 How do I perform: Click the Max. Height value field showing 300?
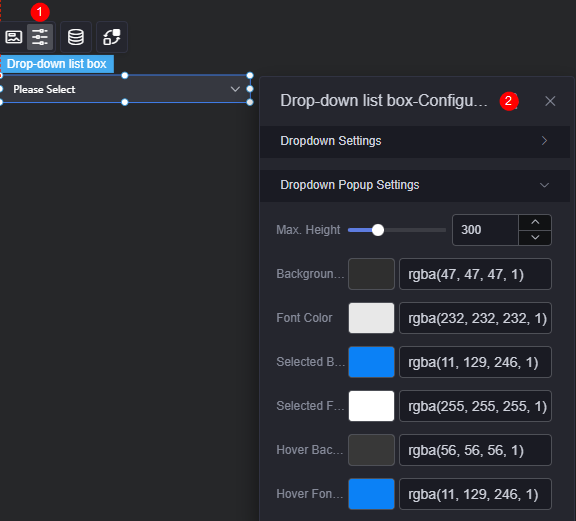(485, 230)
